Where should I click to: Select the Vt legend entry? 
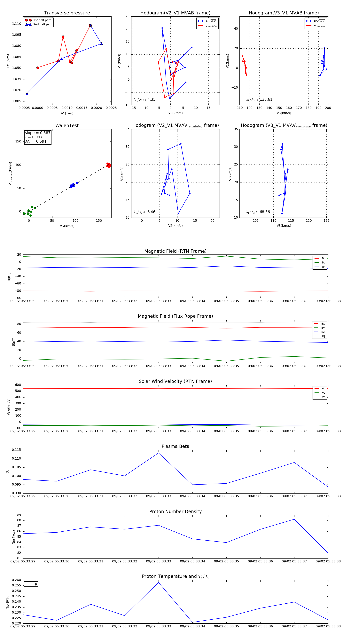(x=320, y=393)
